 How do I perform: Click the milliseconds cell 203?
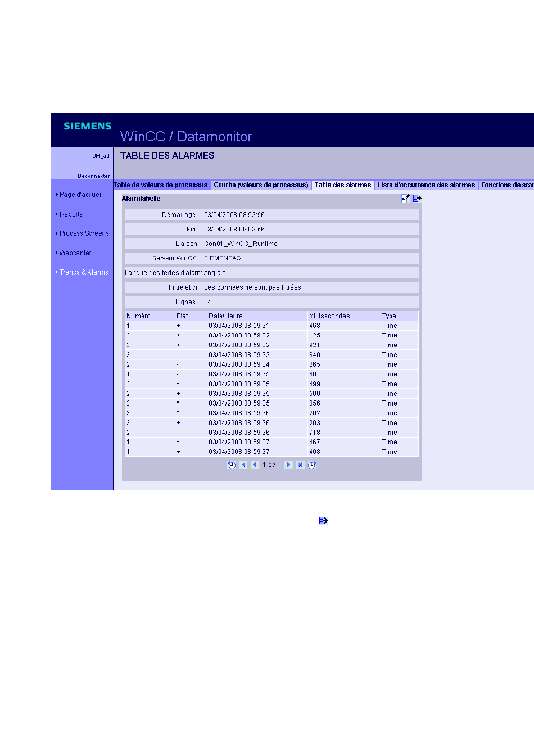tap(315, 423)
